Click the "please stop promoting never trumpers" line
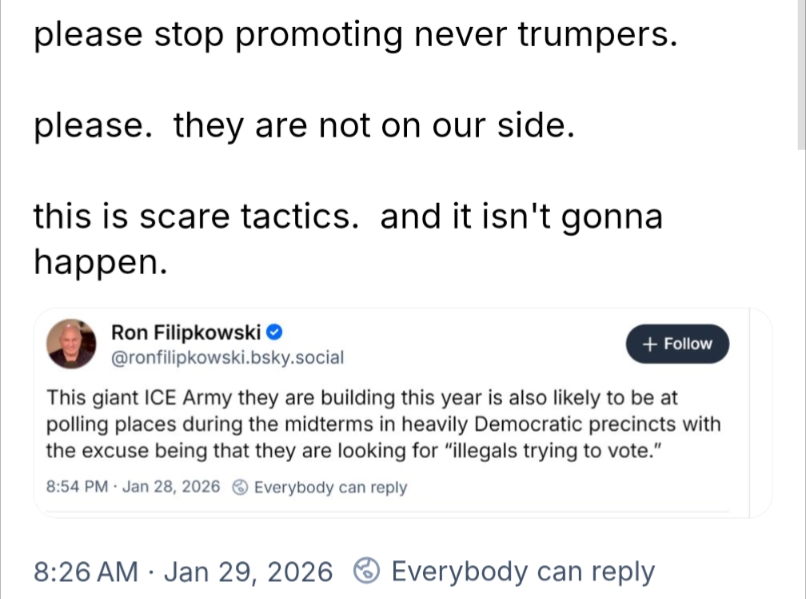This screenshot has height=599, width=806. pyautogui.click(x=355, y=37)
